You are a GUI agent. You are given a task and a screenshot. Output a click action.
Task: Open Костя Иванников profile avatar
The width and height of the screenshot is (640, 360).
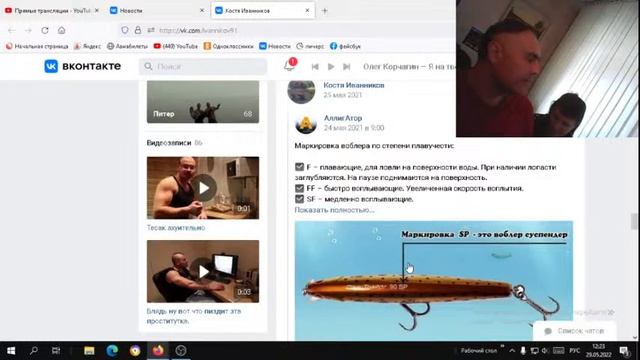pos(301,90)
